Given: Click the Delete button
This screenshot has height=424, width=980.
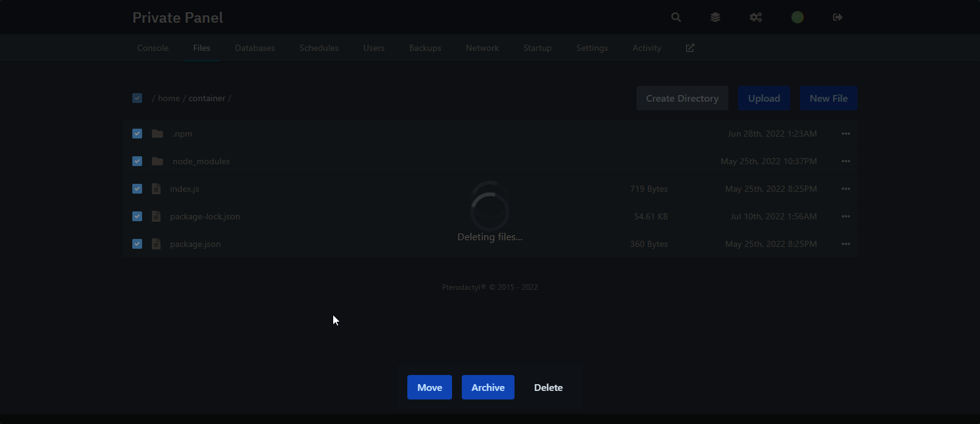Looking at the screenshot, I should [x=548, y=387].
